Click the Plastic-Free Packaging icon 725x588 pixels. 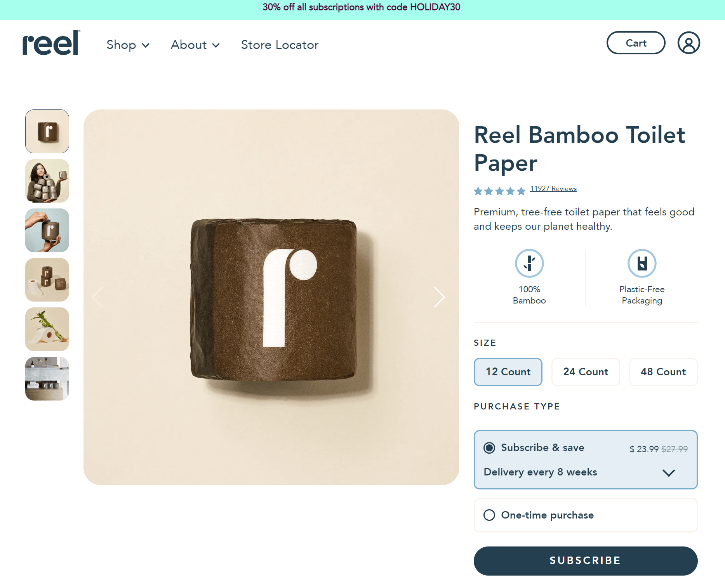click(642, 263)
